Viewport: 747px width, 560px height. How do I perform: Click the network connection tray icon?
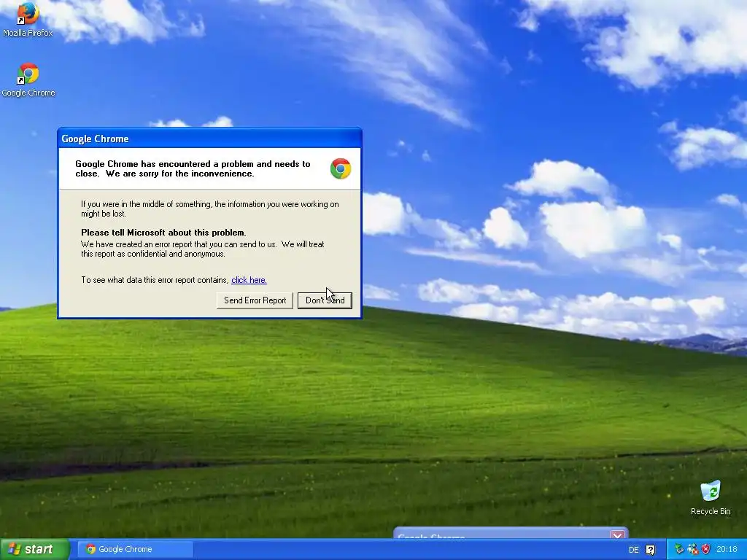pyautogui.click(x=693, y=550)
